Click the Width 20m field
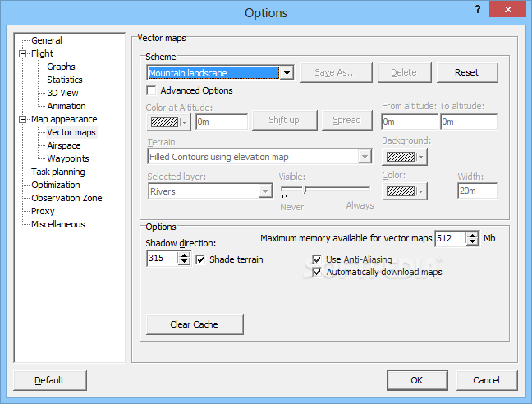This screenshot has width=532, height=404. point(477,191)
